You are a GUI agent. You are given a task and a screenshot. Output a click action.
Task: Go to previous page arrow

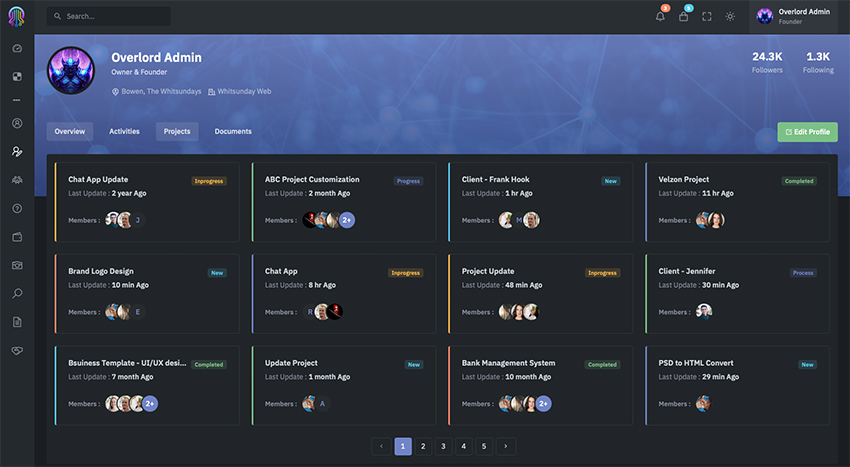[x=381, y=446]
